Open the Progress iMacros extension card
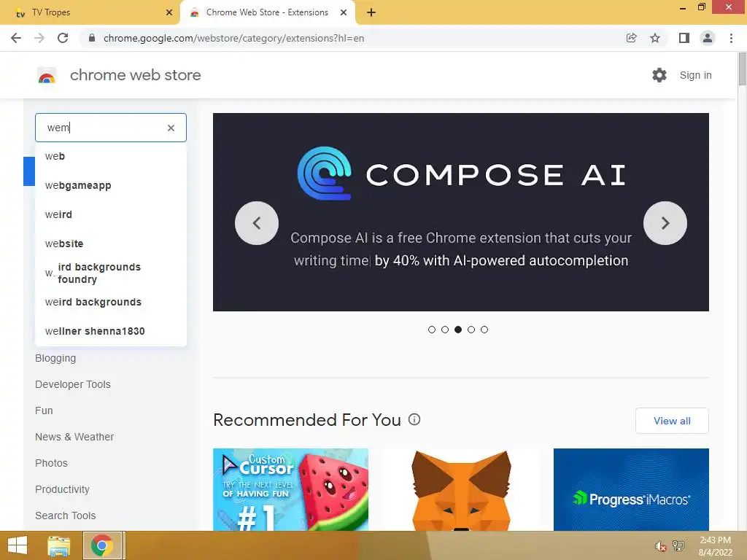The image size is (747, 560). click(x=631, y=489)
